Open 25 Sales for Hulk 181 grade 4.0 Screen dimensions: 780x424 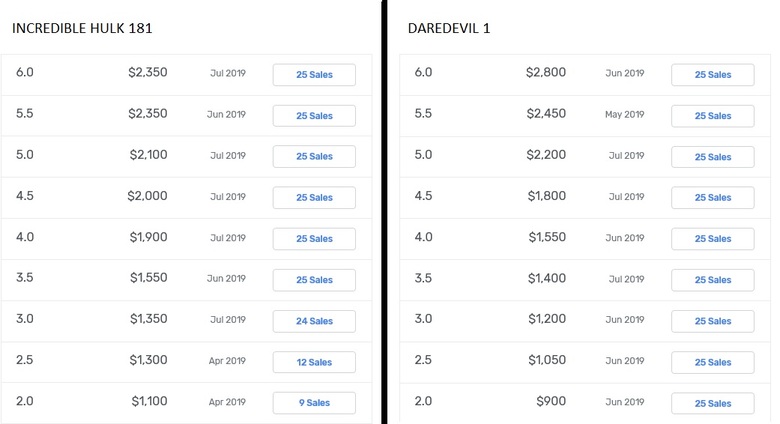(314, 239)
